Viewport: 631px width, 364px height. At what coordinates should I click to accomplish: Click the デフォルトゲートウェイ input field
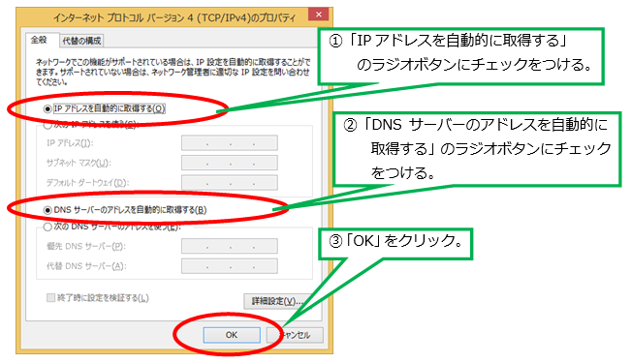(230, 182)
